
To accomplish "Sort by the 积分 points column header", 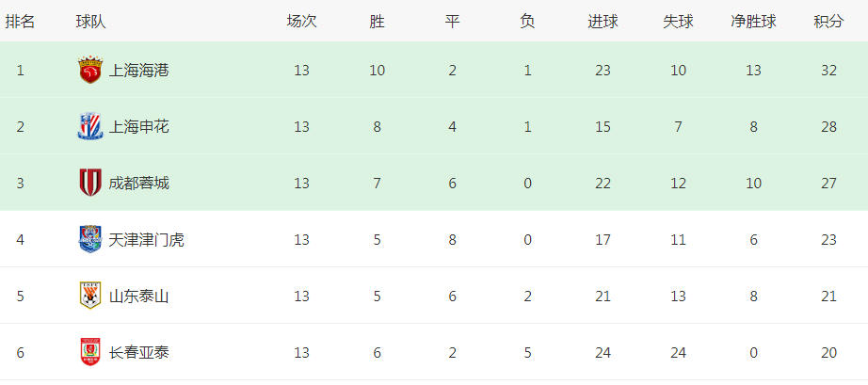I will [828, 22].
